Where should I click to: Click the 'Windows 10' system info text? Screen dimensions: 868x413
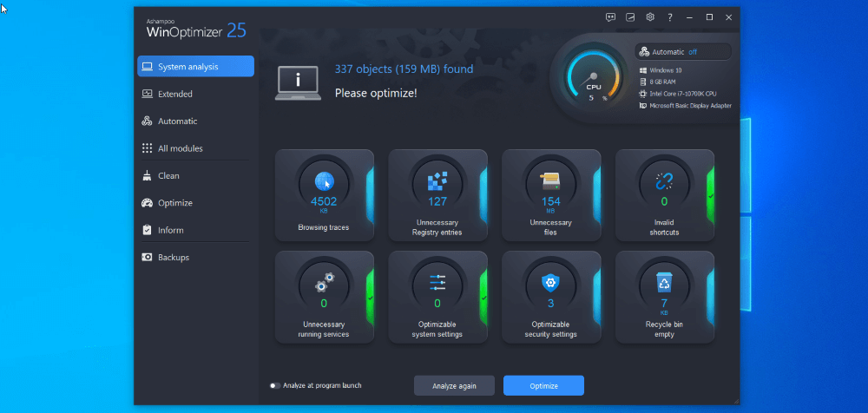coord(666,71)
